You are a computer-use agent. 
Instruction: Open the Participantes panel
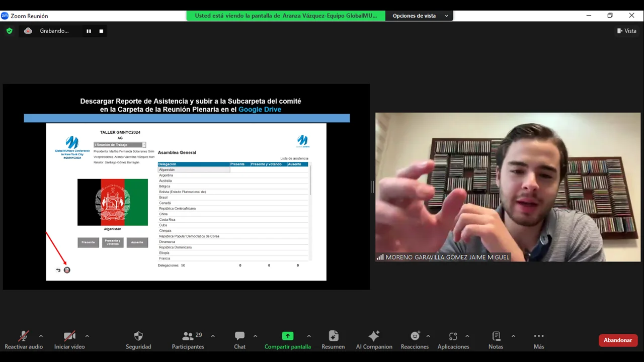pos(188,336)
